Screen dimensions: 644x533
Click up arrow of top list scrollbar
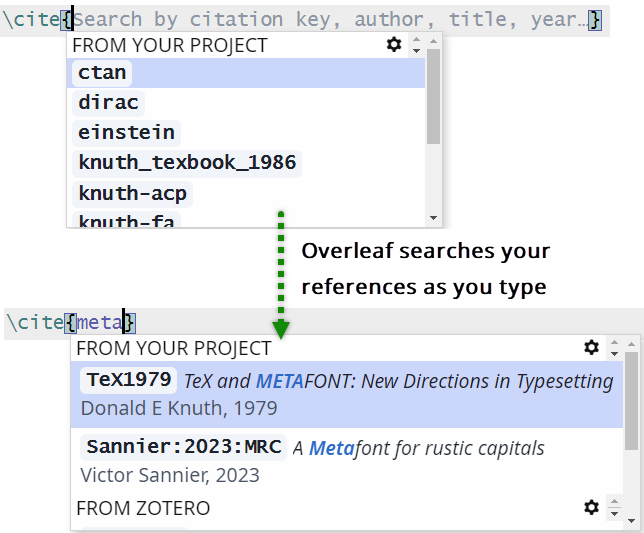point(433,41)
